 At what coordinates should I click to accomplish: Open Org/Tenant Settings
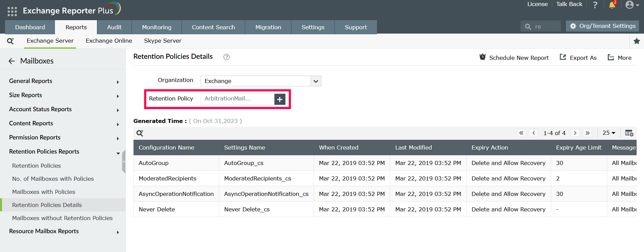(602, 26)
